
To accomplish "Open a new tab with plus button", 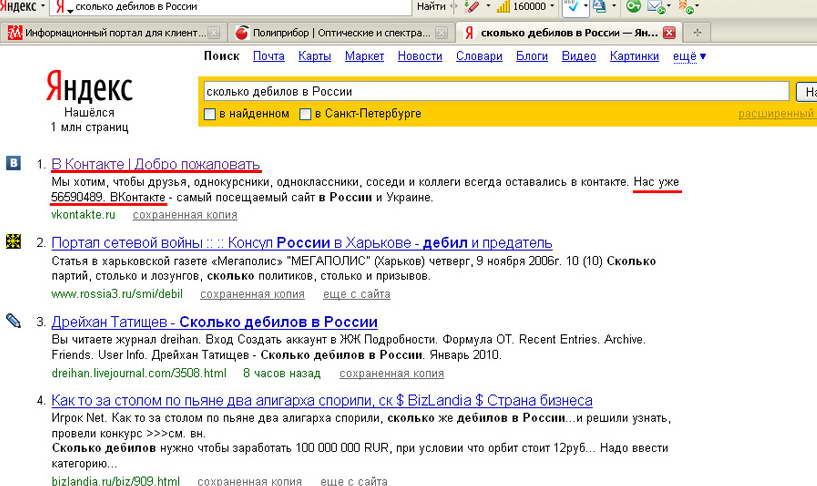I will coord(697,33).
